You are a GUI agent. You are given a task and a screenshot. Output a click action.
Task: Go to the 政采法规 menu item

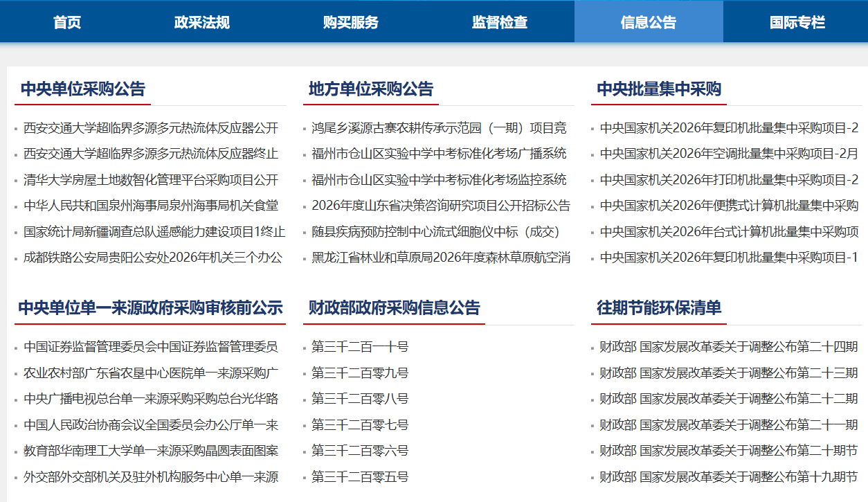[201, 22]
